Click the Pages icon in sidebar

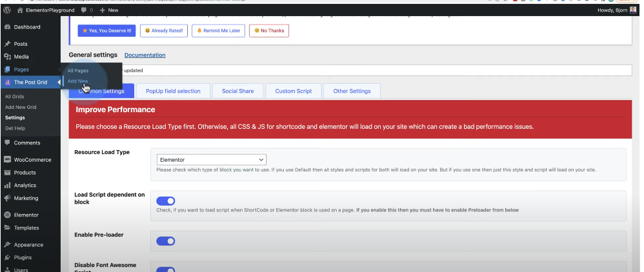[x=7, y=70]
